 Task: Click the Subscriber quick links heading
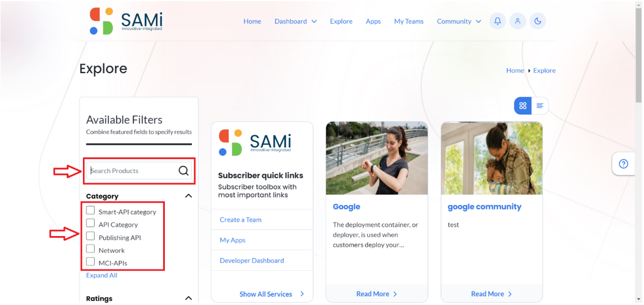[x=260, y=175]
